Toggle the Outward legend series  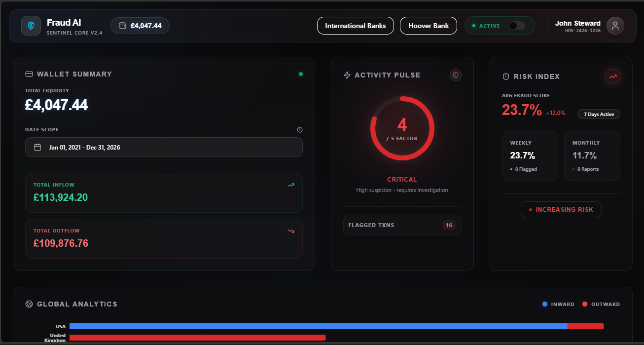601,304
